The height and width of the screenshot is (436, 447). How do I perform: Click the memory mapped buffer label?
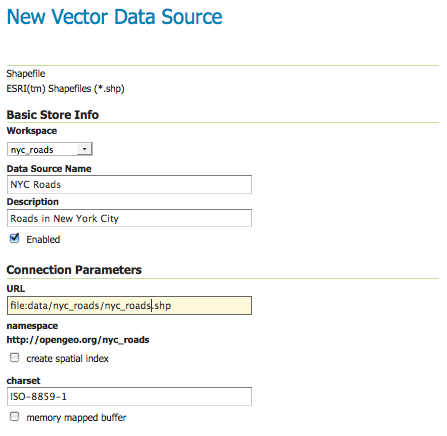tap(76, 417)
